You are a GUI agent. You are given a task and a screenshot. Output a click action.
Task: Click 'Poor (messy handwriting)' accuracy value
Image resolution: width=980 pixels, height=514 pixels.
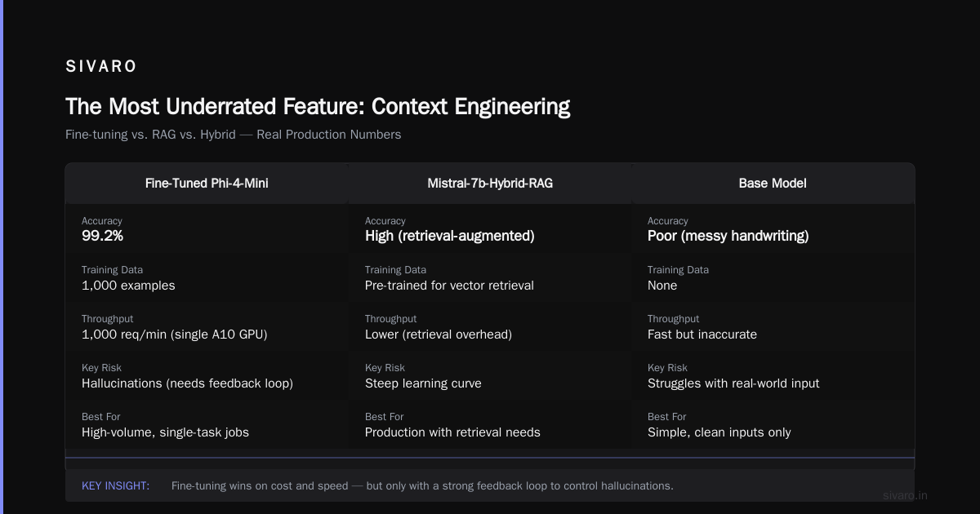tap(728, 236)
